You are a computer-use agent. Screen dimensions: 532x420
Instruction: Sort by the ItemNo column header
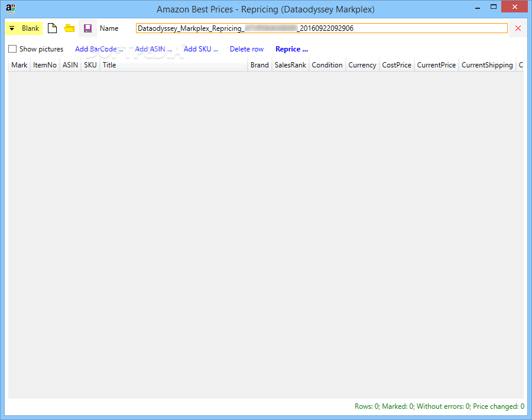[45, 65]
